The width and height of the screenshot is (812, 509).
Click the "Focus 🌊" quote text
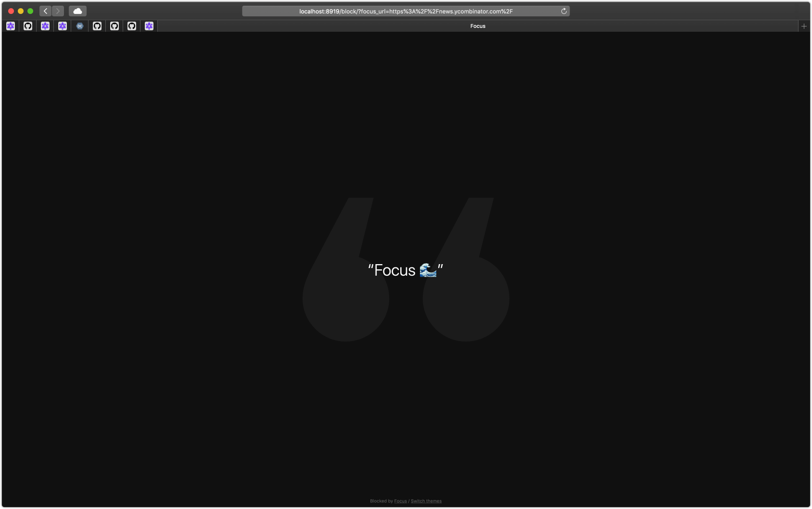click(406, 270)
